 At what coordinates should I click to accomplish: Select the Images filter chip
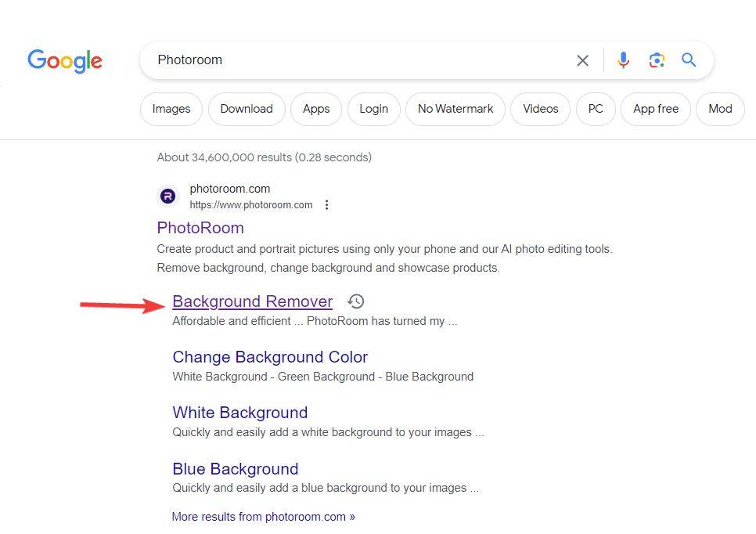171,109
